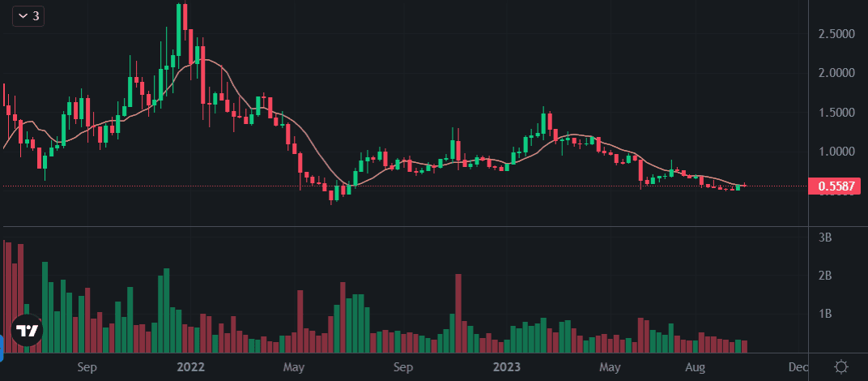868x381 pixels.
Task: Click the tallest green candle at the price peak
Action: coord(178,32)
